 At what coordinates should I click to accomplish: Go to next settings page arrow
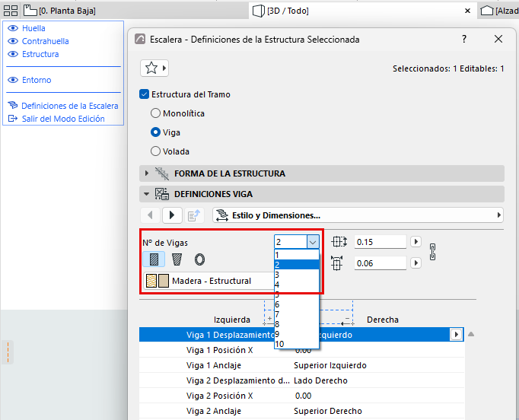coord(172,215)
